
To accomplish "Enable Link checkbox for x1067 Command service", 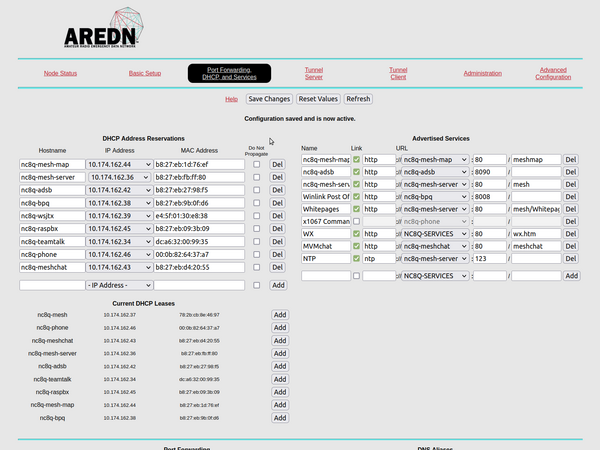I will click(x=356, y=221).
